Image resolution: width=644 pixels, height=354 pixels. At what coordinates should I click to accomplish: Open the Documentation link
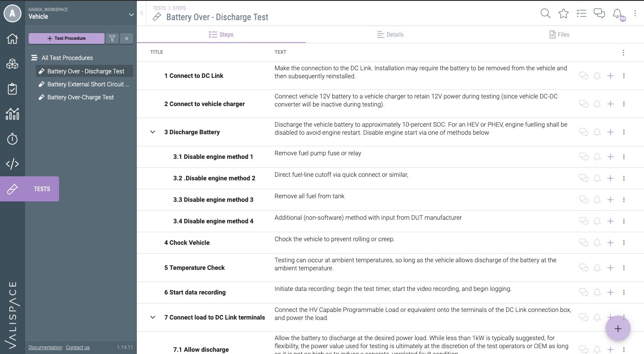pos(45,347)
